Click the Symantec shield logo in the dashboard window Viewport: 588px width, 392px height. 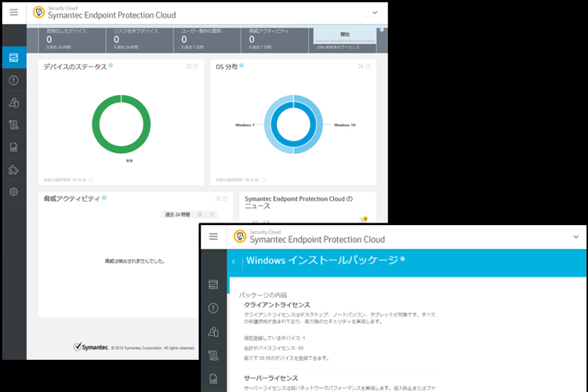tap(38, 12)
